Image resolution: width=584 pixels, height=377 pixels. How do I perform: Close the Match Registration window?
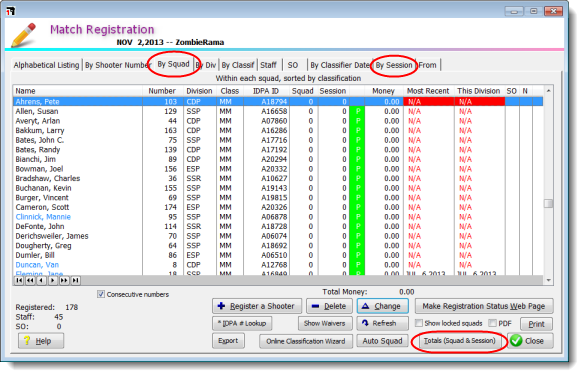click(x=530, y=341)
